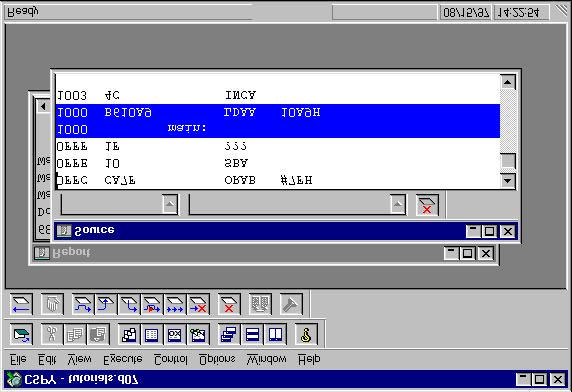
Task: Click the 'Ready' status bar text
Action: click(23, 12)
